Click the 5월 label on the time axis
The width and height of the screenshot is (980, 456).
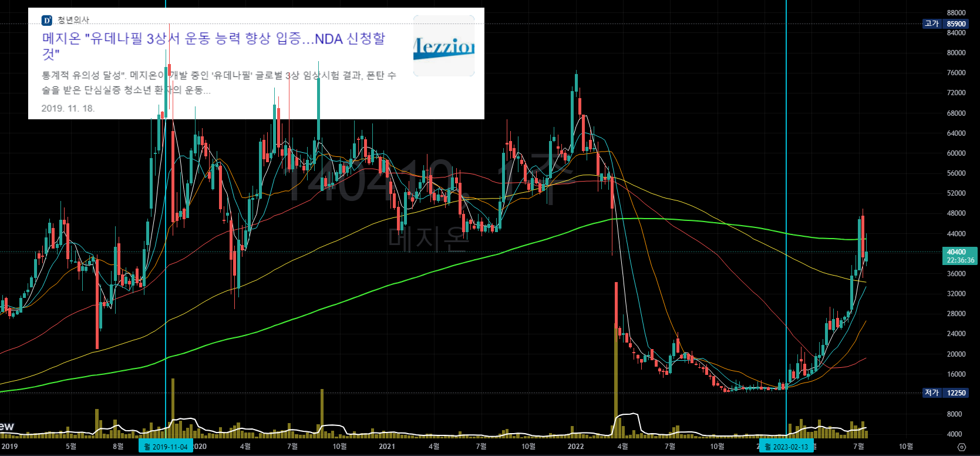71,447
